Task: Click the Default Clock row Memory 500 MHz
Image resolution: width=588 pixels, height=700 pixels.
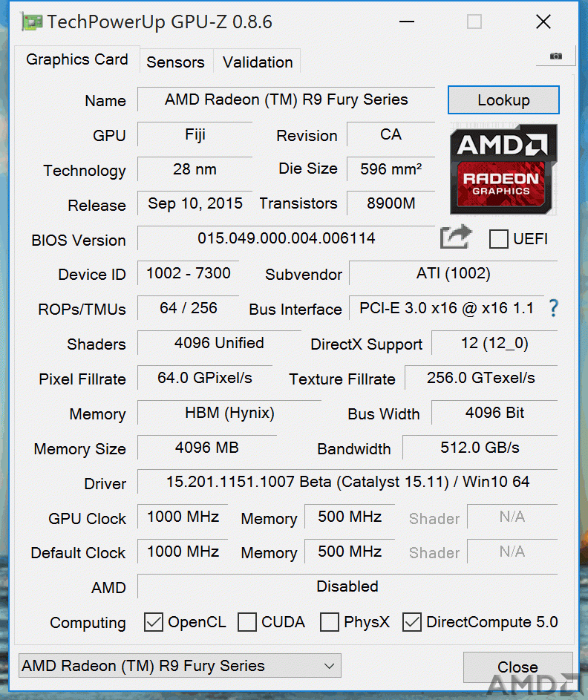Action: click(350, 552)
